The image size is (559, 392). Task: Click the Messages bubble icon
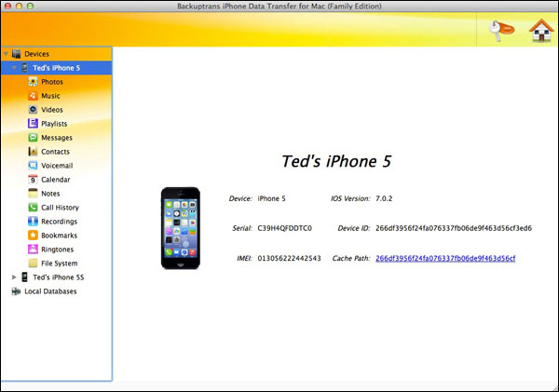tap(33, 137)
